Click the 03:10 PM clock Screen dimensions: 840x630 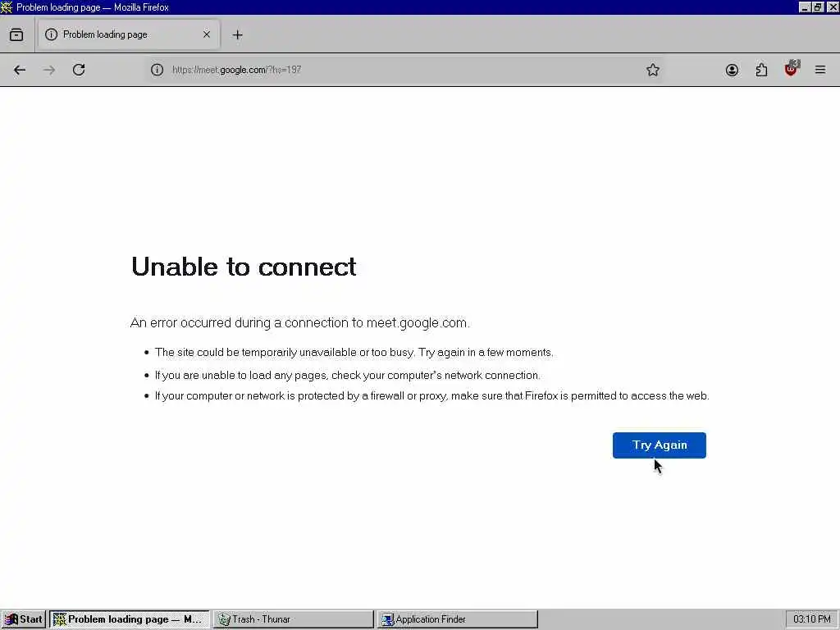click(x=811, y=619)
